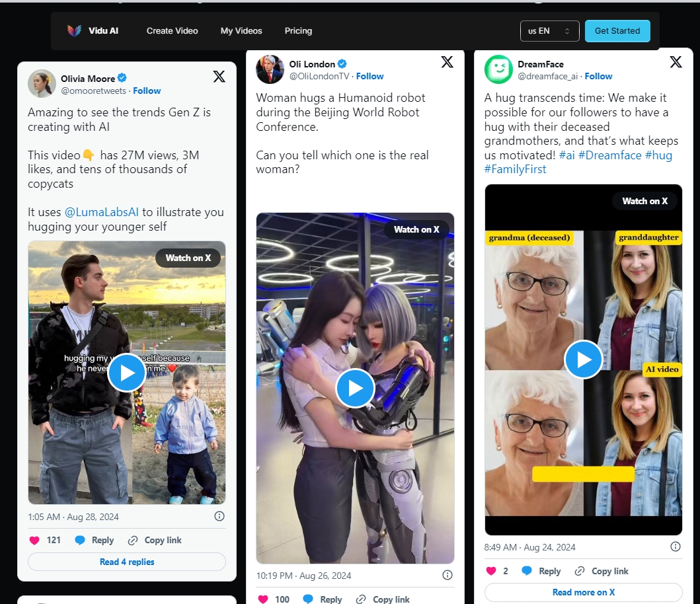Image resolution: width=700 pixels, height=604 pixels.
Task: Click the X logo on DreamFace's tweet
Action: click(x=676, y=62)
